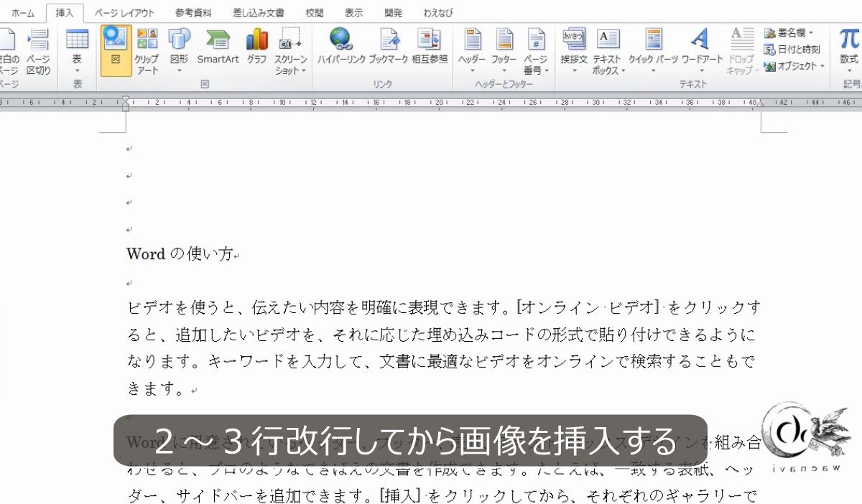The width and height of the screenshot is (862, 504).
Task: Open the Review (校閲) tab
Action: pos(314,13)
